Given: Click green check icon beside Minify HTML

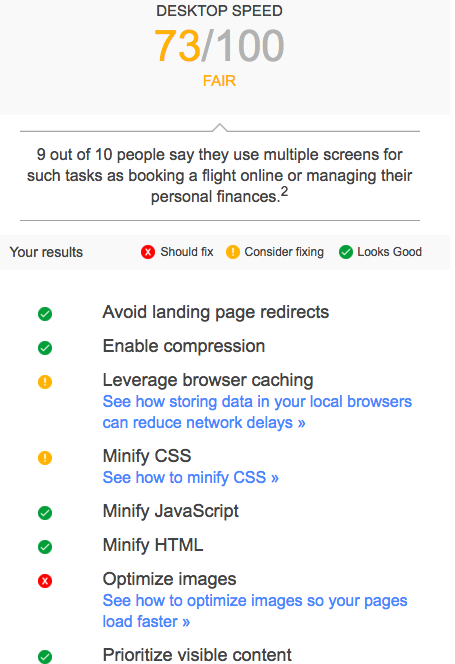Looking at the screenshot, I should [45, 547].
